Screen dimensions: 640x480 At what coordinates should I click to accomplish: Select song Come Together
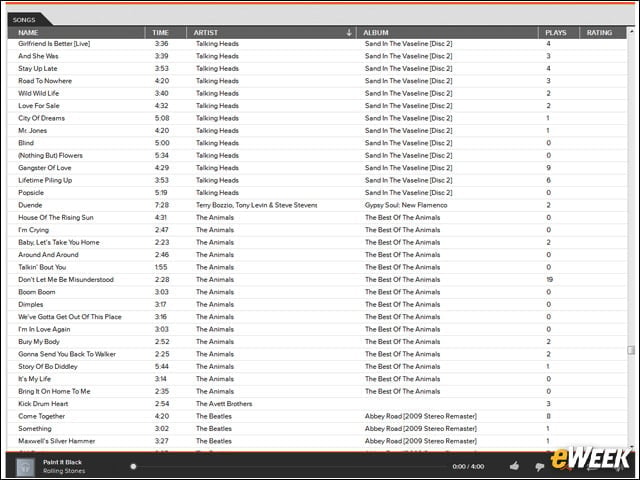click(x=41, y=416)
